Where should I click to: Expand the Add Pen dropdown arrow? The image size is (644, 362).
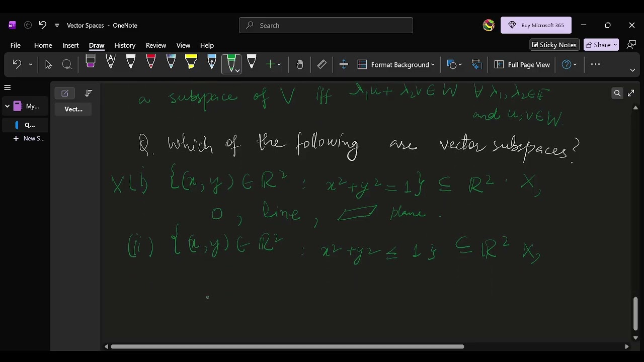click(279, 64)
